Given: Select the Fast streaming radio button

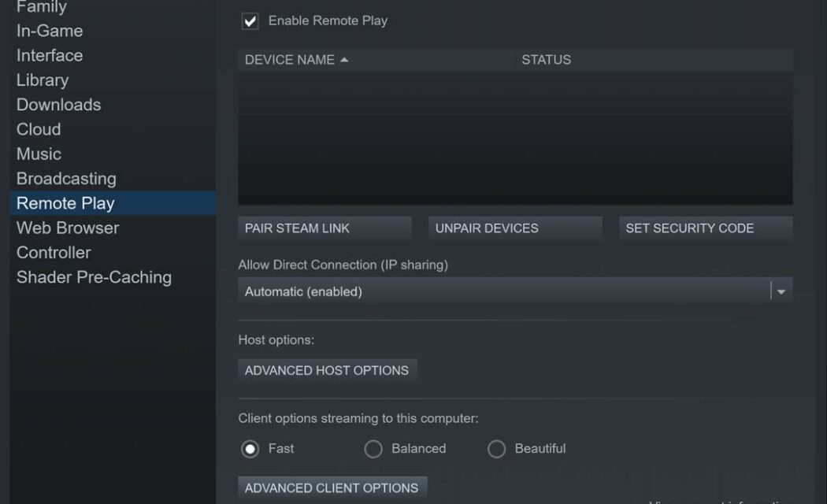Looking at the screenshot, I should click(x=250, y=449).
